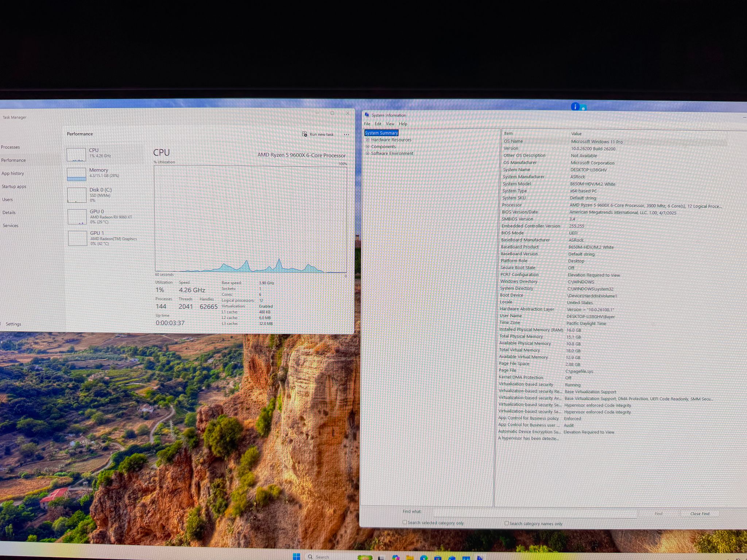Open Startup apps in Task Manager
The image size is (747, 560).
click(x=14, y=186)
